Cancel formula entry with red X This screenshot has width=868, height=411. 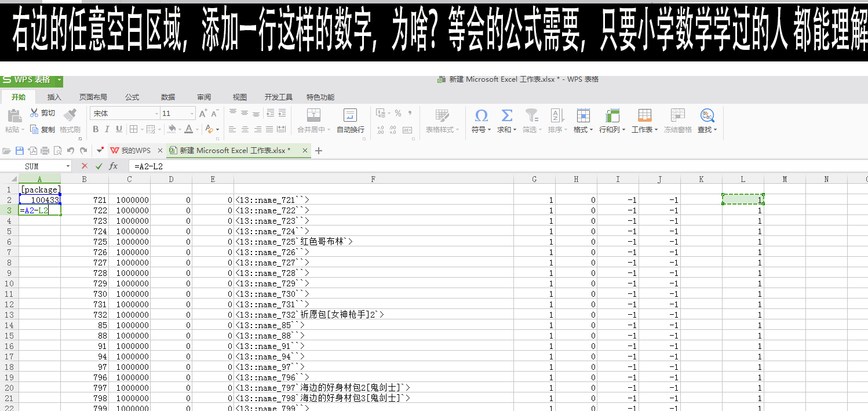tap(85, 166)
